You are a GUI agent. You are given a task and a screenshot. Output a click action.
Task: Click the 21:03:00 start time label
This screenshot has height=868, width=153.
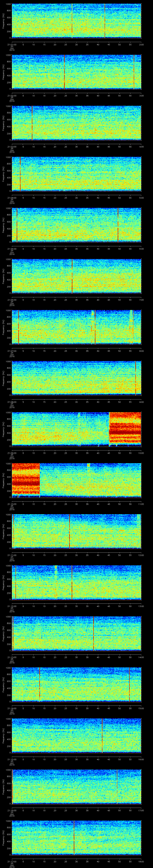coord(12,147)
